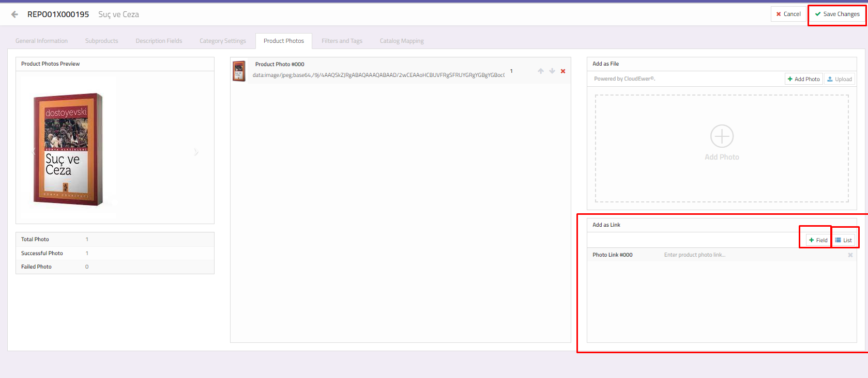Remove the Photo Link #000 field
Image resolution: width=868 pixels, height=378 pixels.
click(x=850, y=255)
